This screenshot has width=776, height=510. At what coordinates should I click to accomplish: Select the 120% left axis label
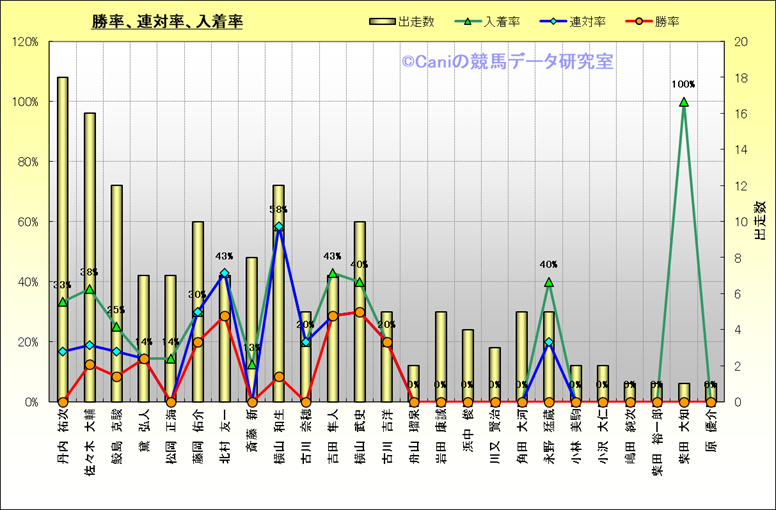pyautogui.click(x=24, y=42)
